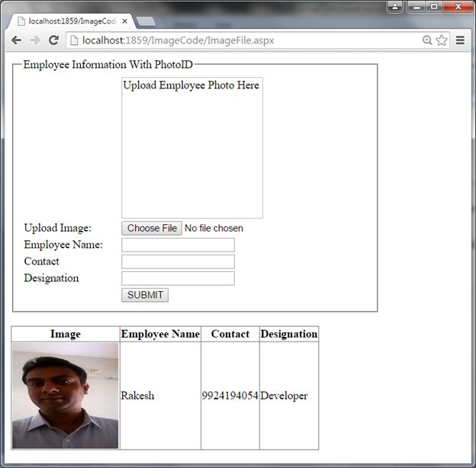
Task: Click the page icon in address bar
Action: pyautogui.click(x=74, y=40)
